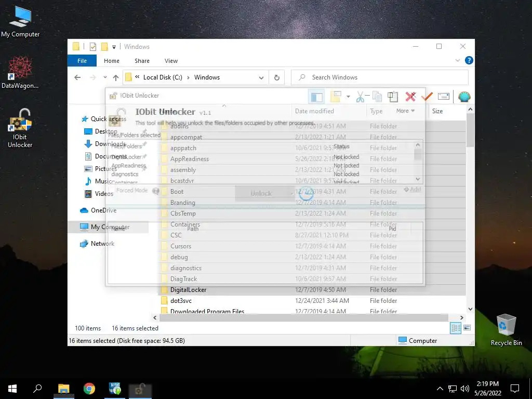The height and width of the screenshot is (399, 532).
Task: Switch to the Home ribbon tab
Action: [x=112, y=61]
